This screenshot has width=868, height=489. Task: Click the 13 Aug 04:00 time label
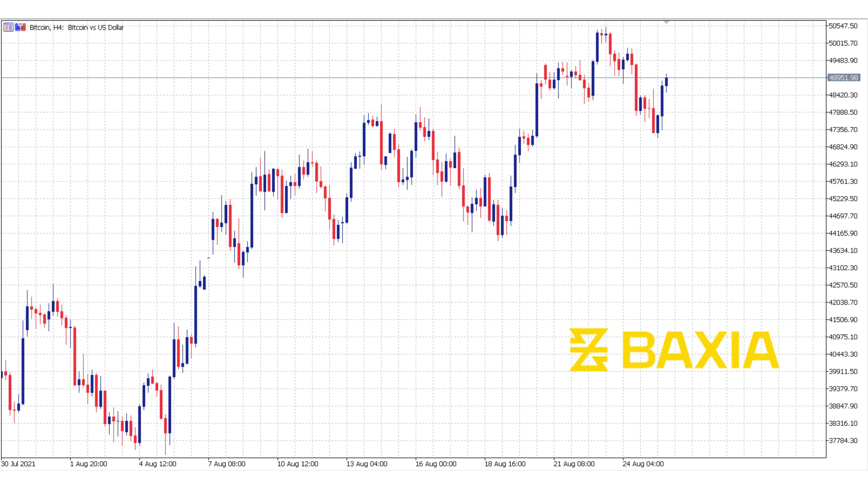(367, 464)
